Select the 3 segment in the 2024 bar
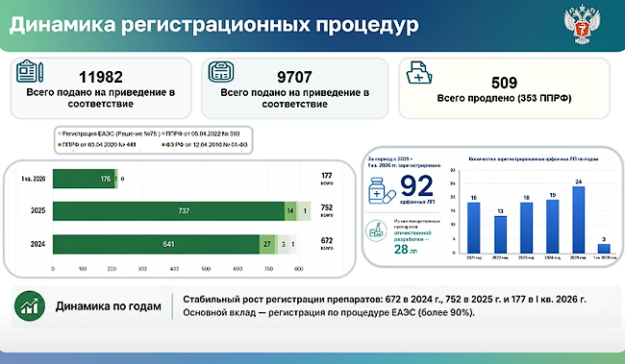This screenshot has height=364, width=625. point(284,244)
